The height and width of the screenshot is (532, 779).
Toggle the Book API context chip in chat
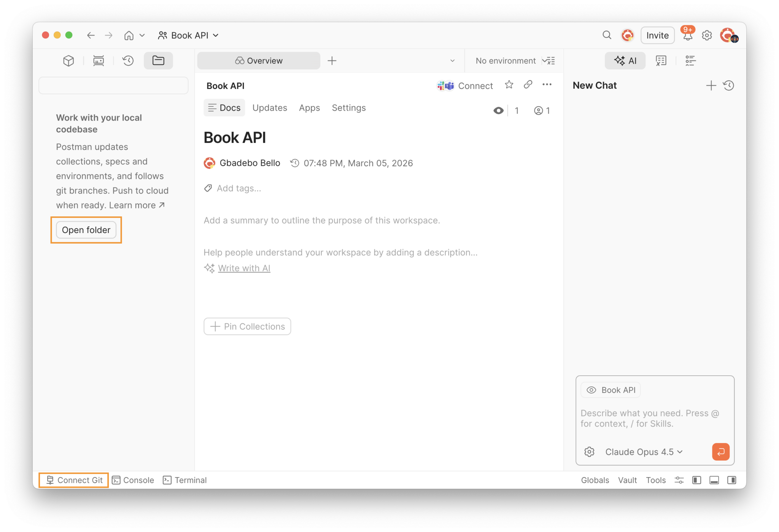pyautogui.click(x=611, y=390)
